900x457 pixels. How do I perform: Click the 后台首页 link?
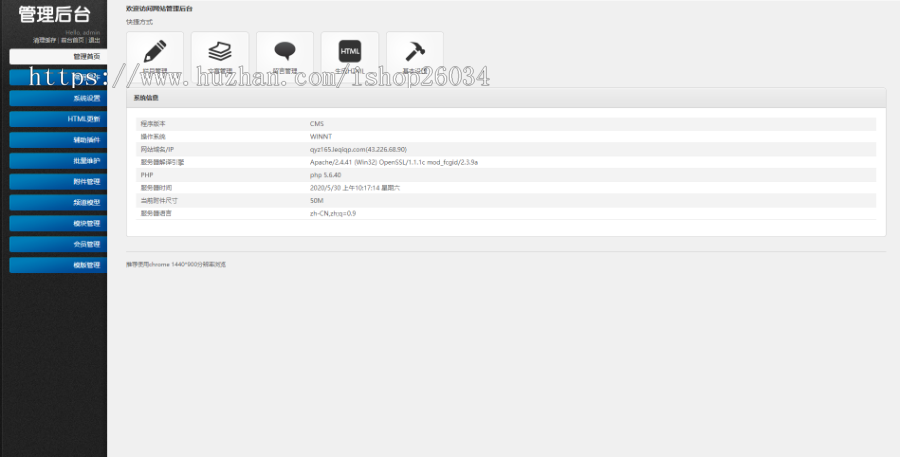[x=72, y=40]
